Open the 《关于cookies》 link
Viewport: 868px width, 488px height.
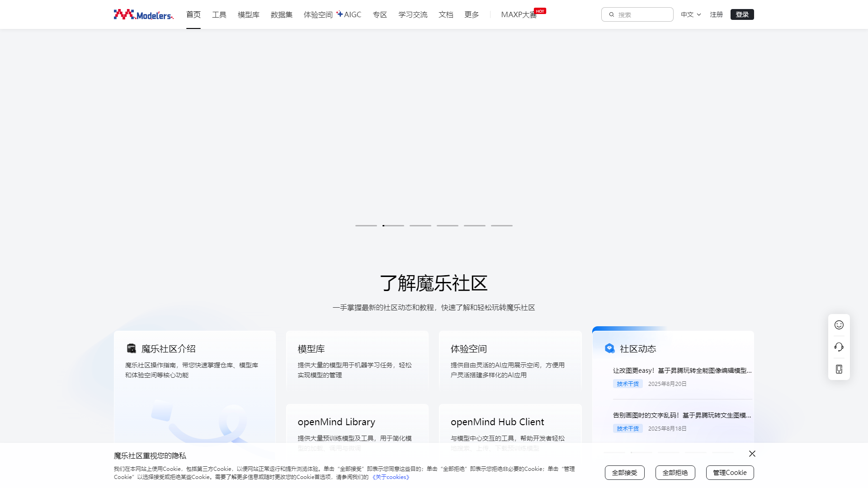coord(391,477)
